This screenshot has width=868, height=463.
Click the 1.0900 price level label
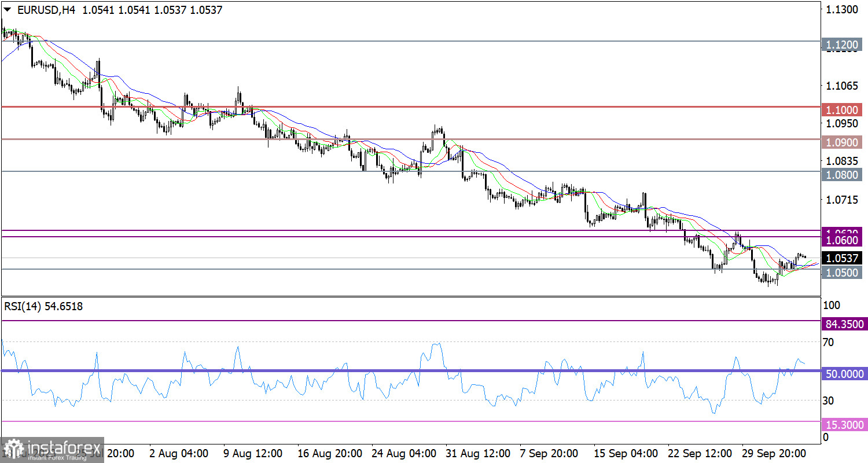point(842,142)
